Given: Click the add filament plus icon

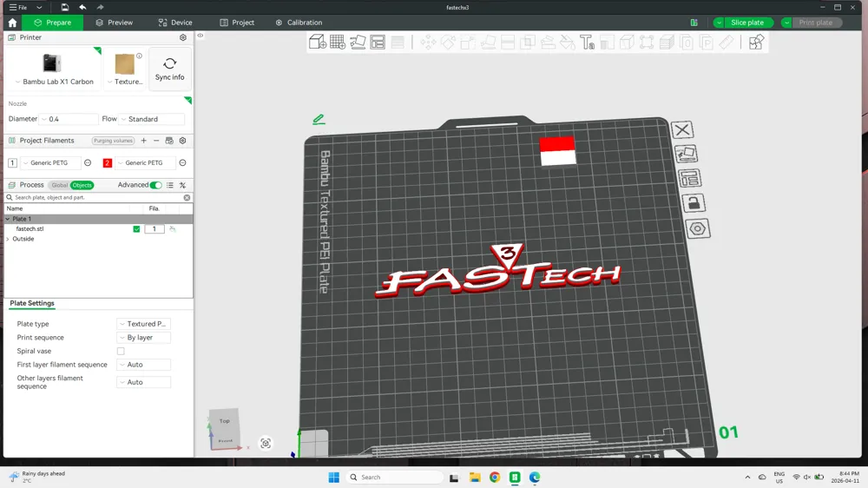Looking at the screenshot, I should point(143,141).
